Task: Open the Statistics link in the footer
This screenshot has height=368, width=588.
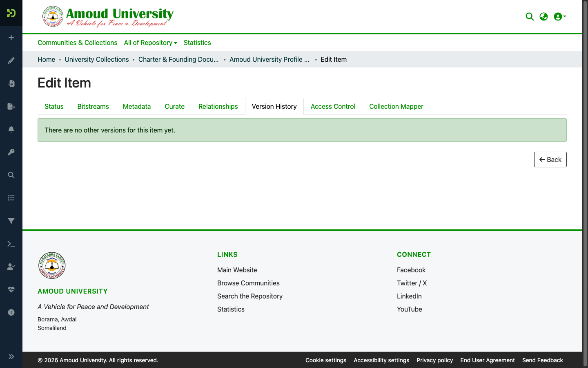Action: click(x=231, y=309)
